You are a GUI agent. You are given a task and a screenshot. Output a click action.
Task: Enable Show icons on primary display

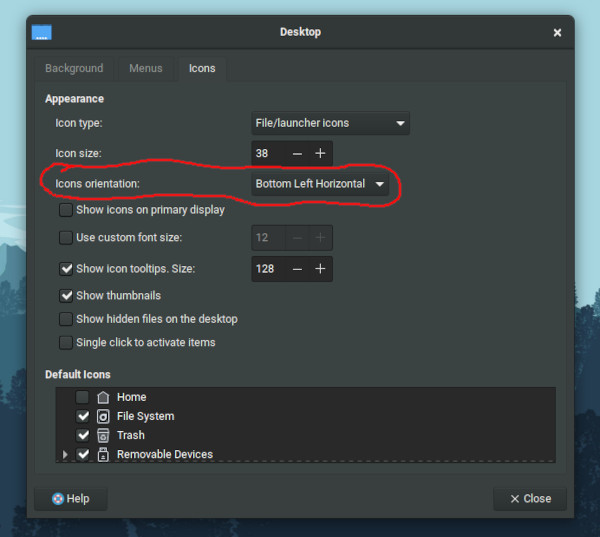[66, 210]
